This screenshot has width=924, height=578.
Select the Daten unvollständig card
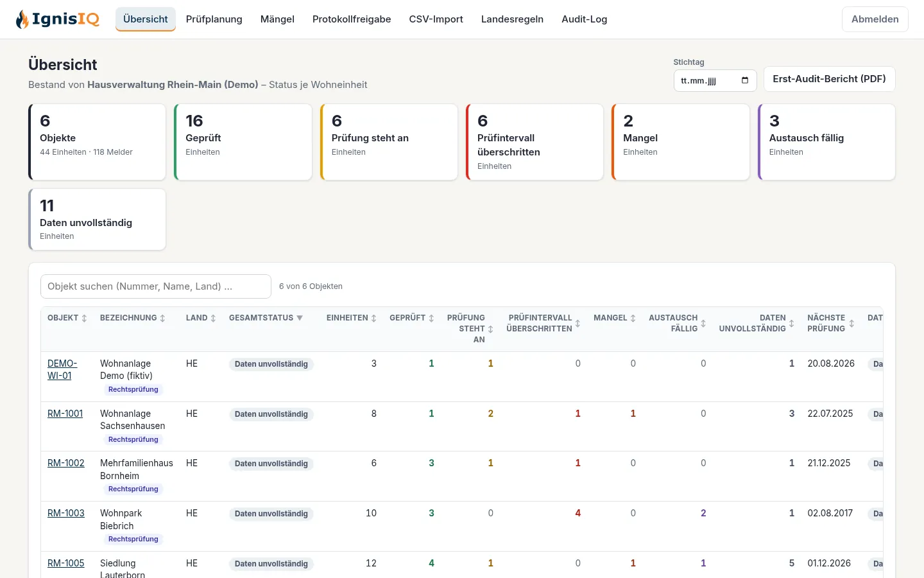[x=98, y=219]
